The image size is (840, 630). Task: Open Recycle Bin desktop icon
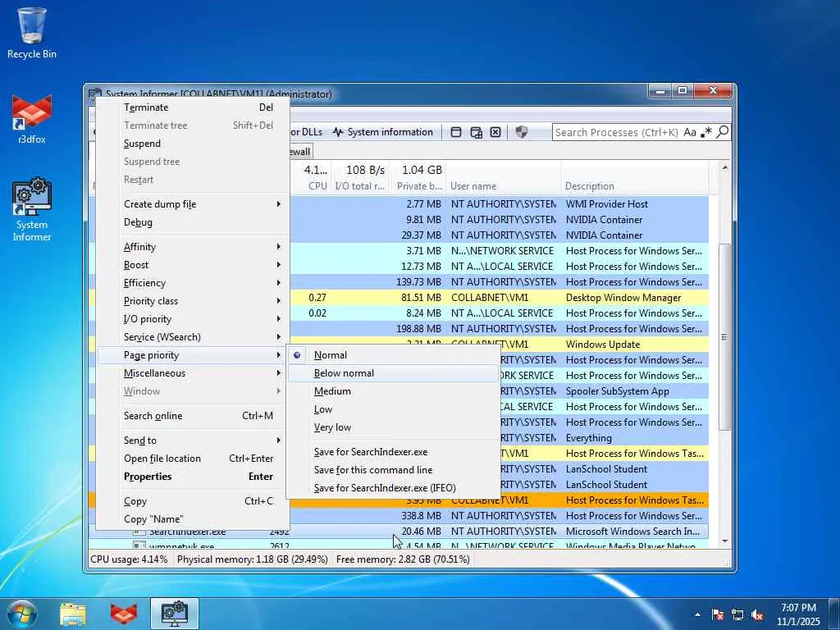pos(32,33)
